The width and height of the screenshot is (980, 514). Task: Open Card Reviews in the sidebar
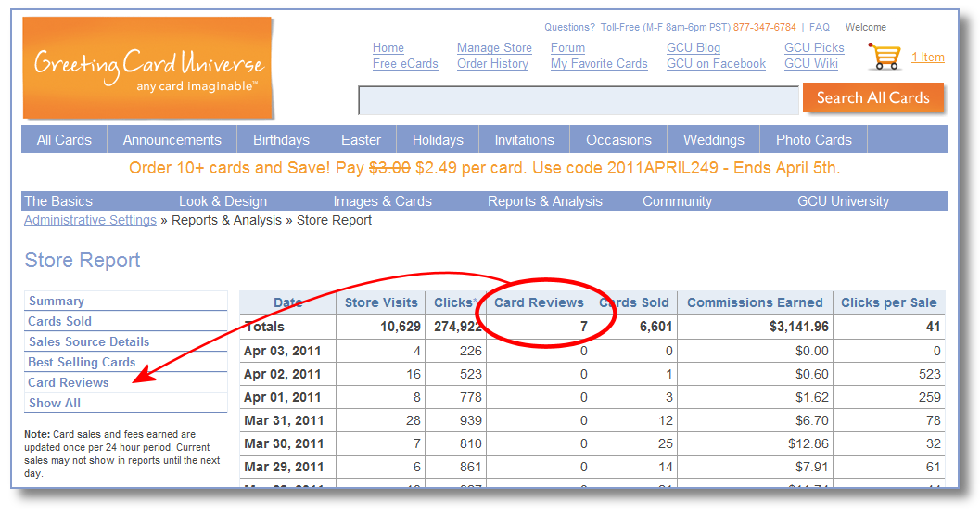(x=69, y=382)
